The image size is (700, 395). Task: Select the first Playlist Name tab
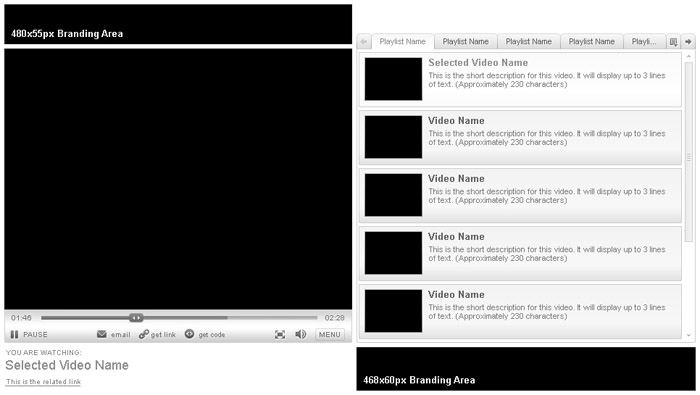(403, 42)
